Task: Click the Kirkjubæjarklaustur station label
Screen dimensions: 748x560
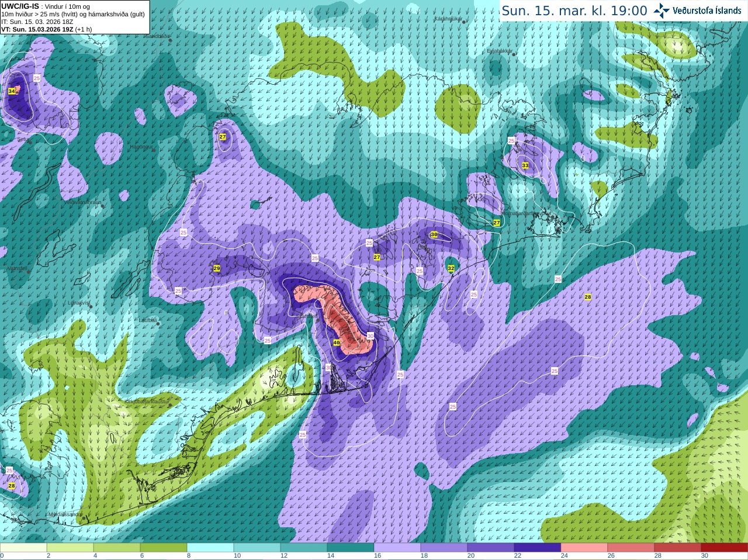Action: coord(147,402)
